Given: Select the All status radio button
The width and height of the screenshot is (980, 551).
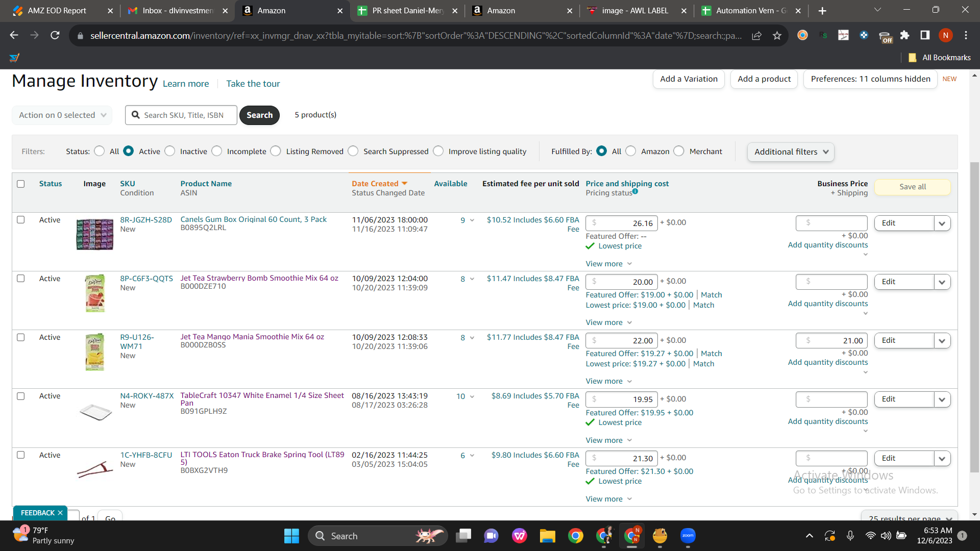Looking at the screenshot, I should 100,151.
